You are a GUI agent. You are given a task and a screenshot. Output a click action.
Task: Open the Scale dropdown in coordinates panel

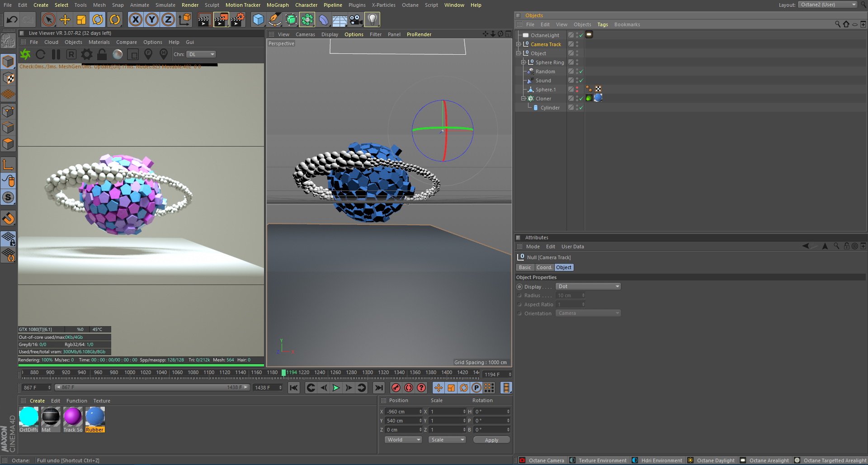click(447, 440)
